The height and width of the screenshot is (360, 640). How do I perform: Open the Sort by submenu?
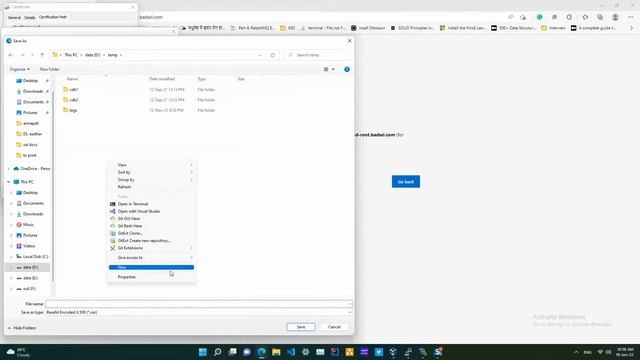click(x=151, y=172)
